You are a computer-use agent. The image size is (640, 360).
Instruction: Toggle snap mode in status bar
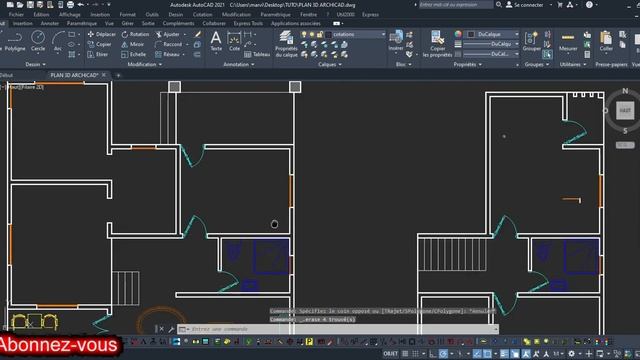[415, 354]
